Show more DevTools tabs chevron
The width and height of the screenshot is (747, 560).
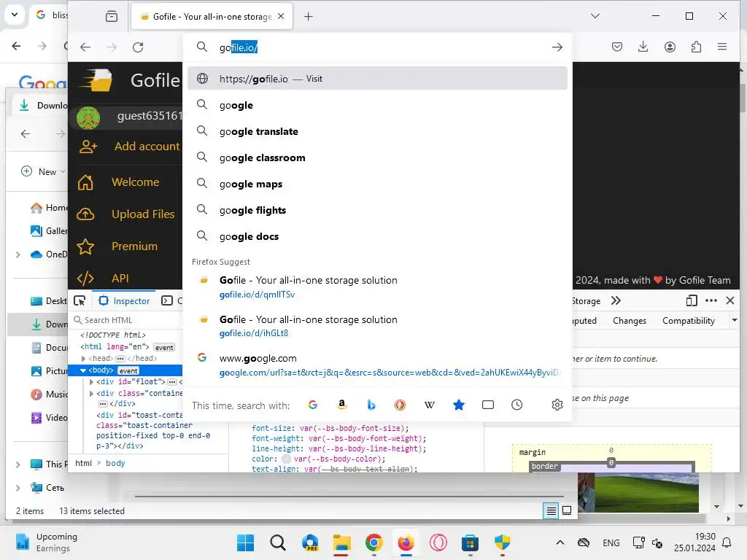616,300
